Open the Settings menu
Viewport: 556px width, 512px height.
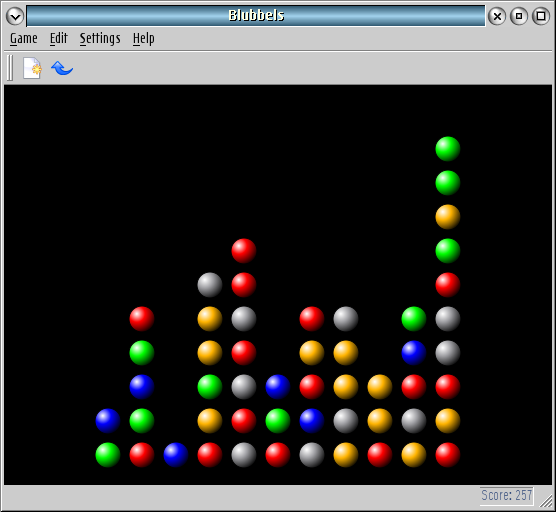pos(100,38)
